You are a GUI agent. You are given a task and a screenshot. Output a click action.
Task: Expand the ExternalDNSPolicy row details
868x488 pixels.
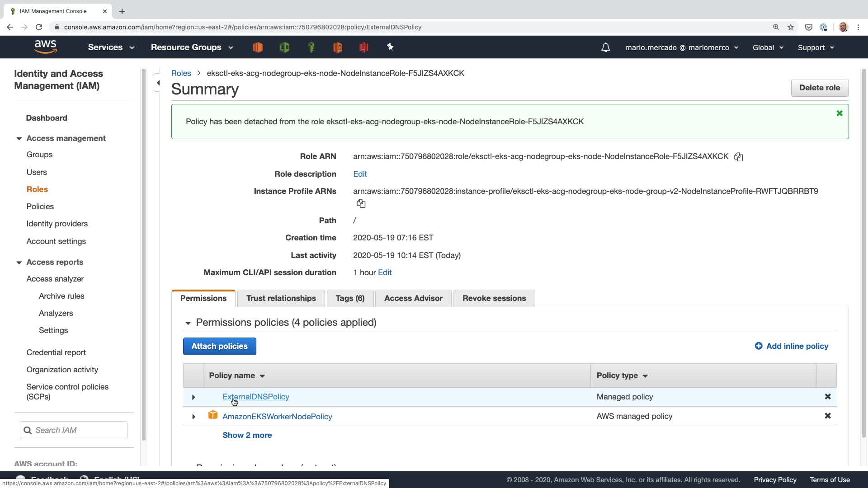pos(193,397)
